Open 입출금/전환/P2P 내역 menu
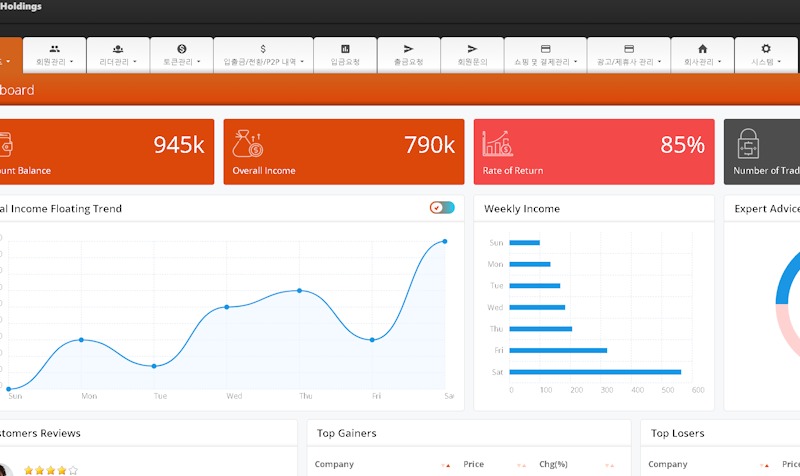Viewport: 800px width, 476px height. 263,55
